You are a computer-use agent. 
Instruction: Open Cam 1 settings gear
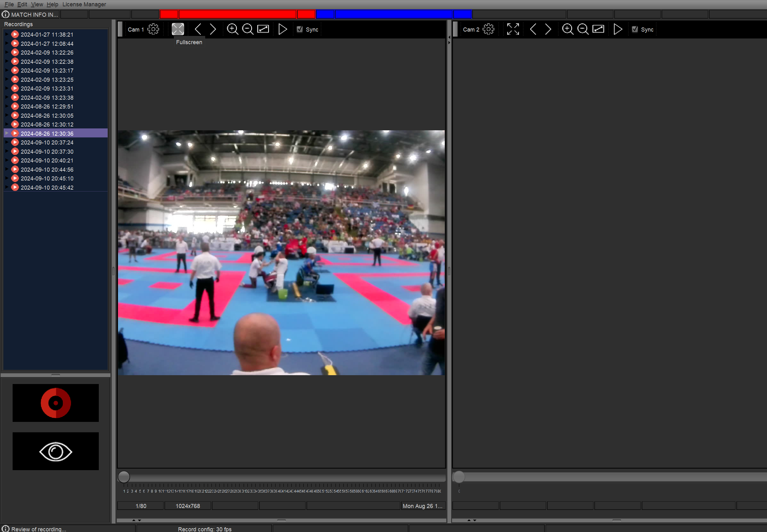pos(153,29)
